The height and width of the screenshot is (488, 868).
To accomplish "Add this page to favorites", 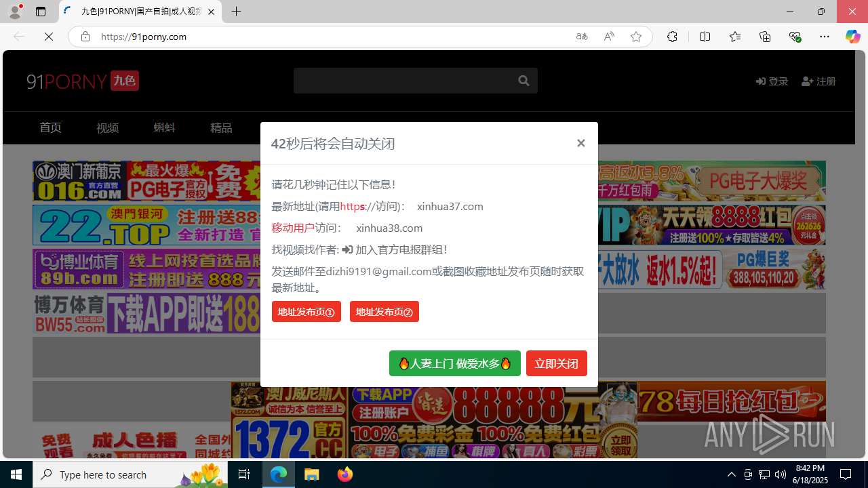I will click(x=636, y=37).
